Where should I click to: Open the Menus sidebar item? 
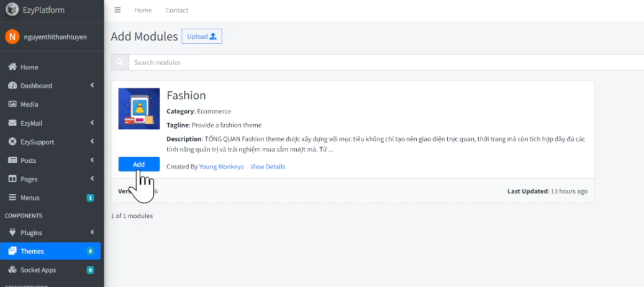pos(30,198)
